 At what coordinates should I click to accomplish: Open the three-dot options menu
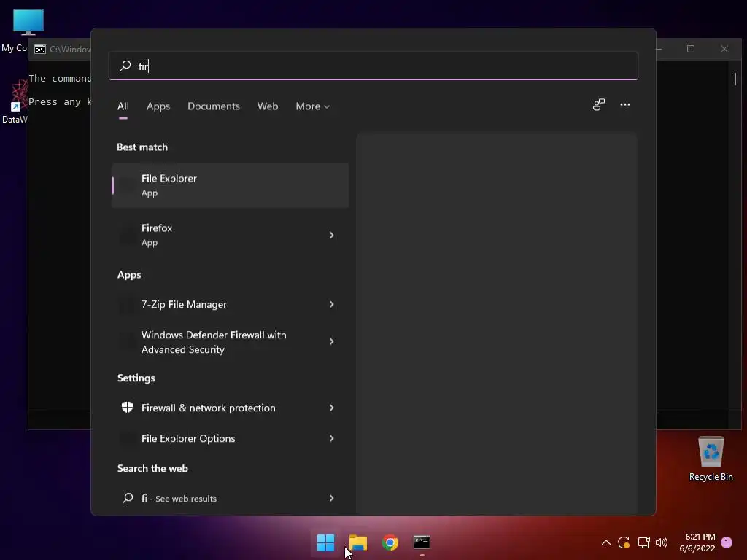tap(625, 105)
